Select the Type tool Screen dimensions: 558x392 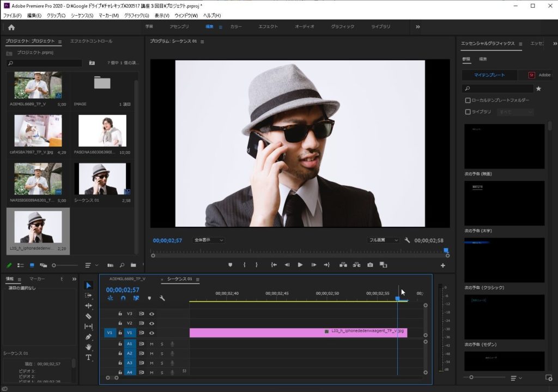click(89, 358)
